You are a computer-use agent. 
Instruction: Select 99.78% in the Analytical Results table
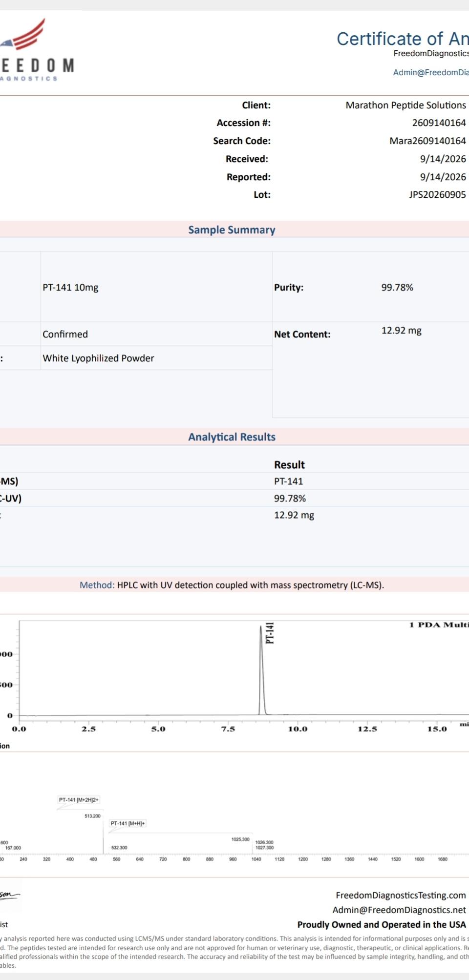[x=290, y=498]
